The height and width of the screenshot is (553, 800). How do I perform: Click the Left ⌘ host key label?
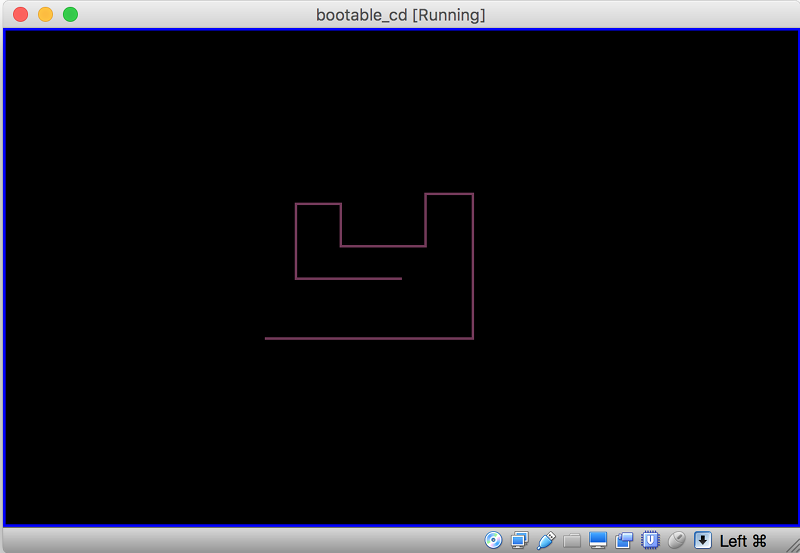click(x=743, y=541)
